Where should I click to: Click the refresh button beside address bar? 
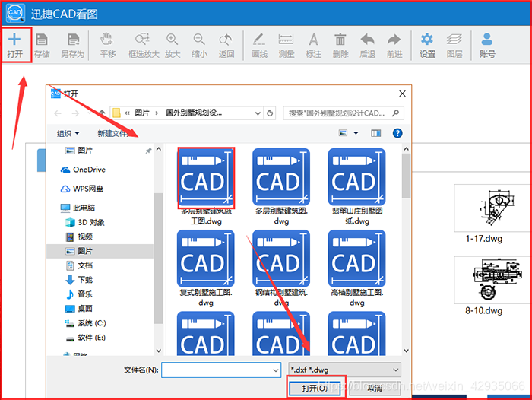pyautogui.click(x=270, y=113)
